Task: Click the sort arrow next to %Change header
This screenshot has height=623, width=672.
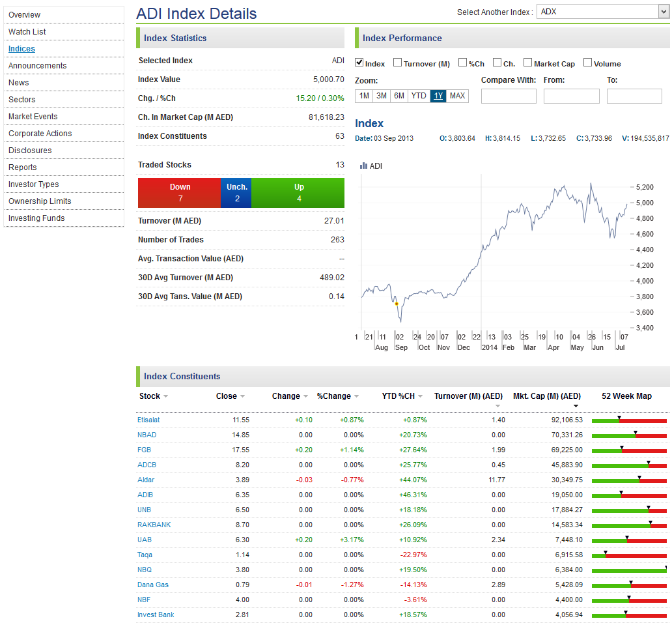Action: 356,396
